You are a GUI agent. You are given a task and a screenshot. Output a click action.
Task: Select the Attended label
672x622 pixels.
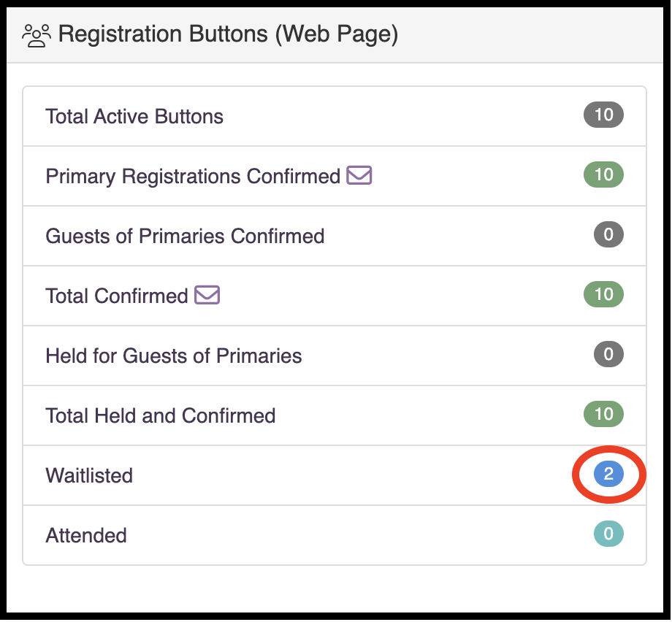(86, 535)
